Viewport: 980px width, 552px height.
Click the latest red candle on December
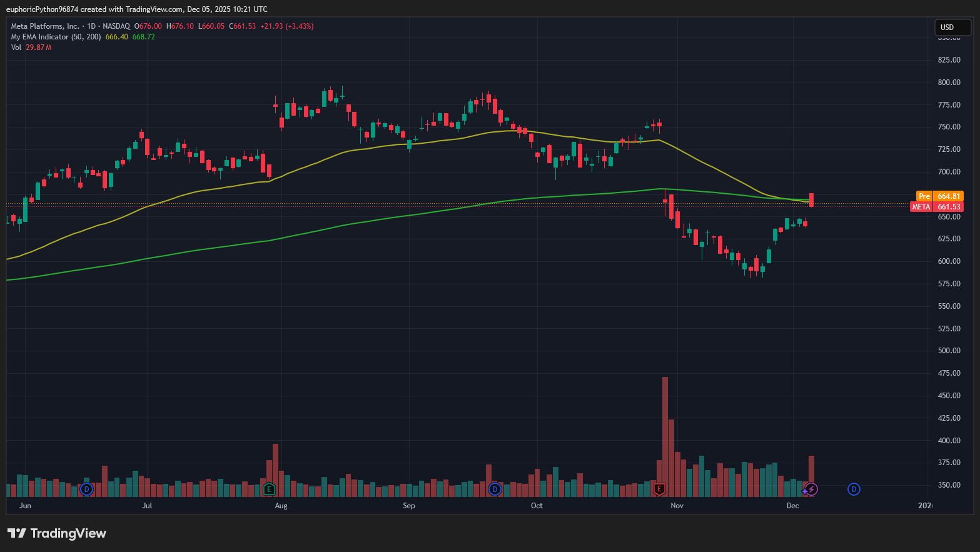click(811, 200)
